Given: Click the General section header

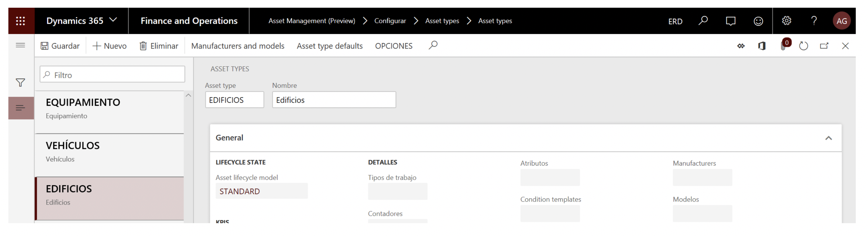Looking at the screenshot, I should pyautogui.click(x=526, y=138).
